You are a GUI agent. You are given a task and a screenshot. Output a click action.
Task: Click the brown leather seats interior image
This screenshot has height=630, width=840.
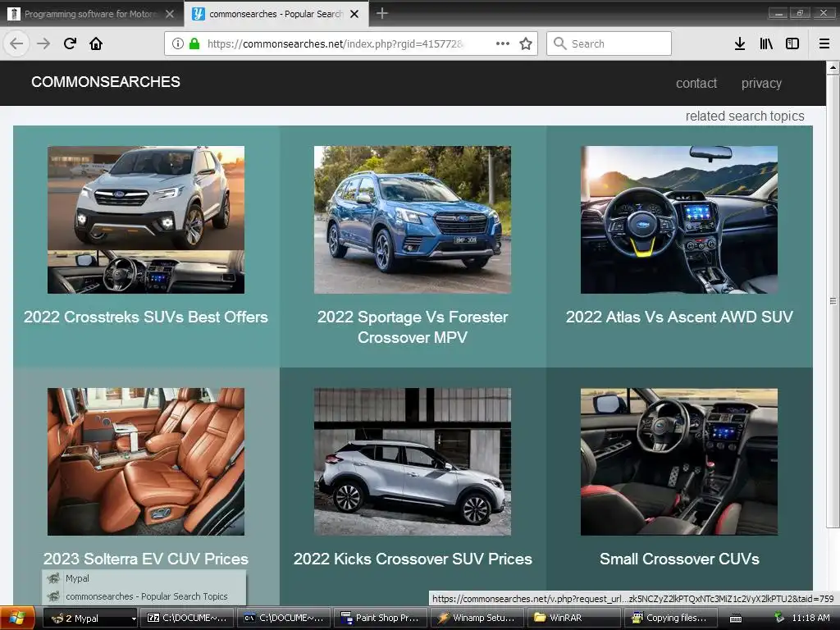tap(146, 462)
